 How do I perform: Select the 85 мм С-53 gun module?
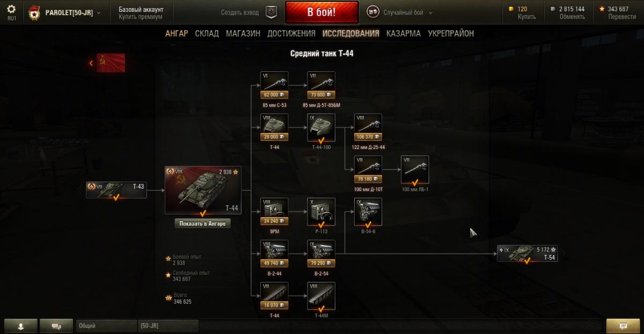click(x=274, y=85)
